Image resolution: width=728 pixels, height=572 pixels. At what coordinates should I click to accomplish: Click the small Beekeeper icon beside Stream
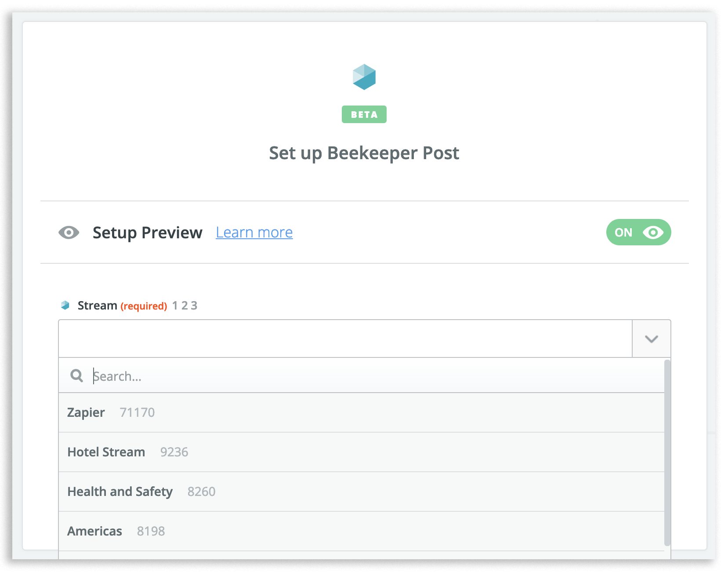click(65, 305)
